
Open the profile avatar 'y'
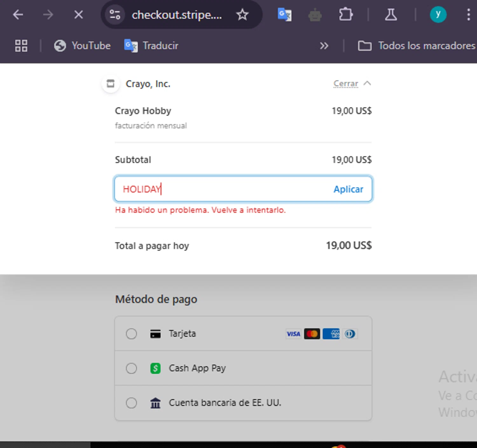pyautogui.click(x=438, y=14)
